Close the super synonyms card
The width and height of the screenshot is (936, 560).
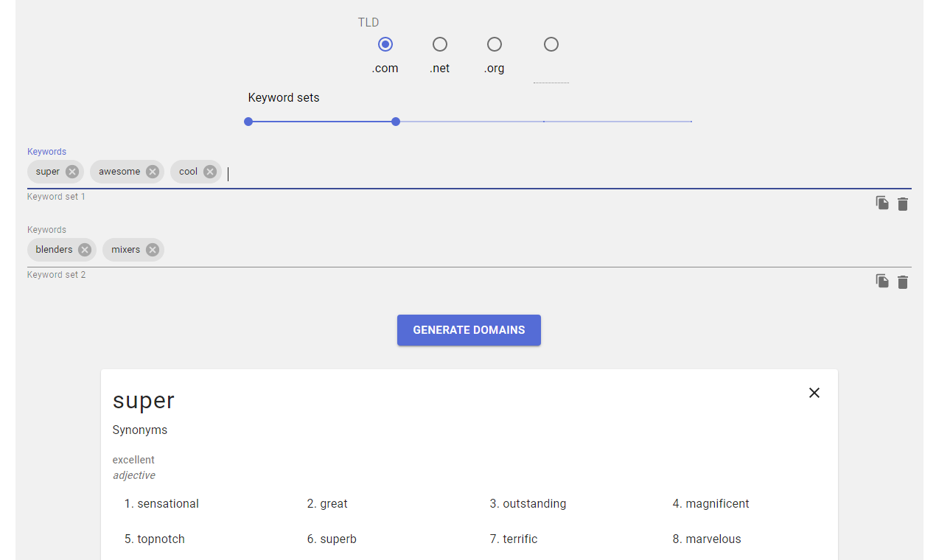(x=814, y=393)
